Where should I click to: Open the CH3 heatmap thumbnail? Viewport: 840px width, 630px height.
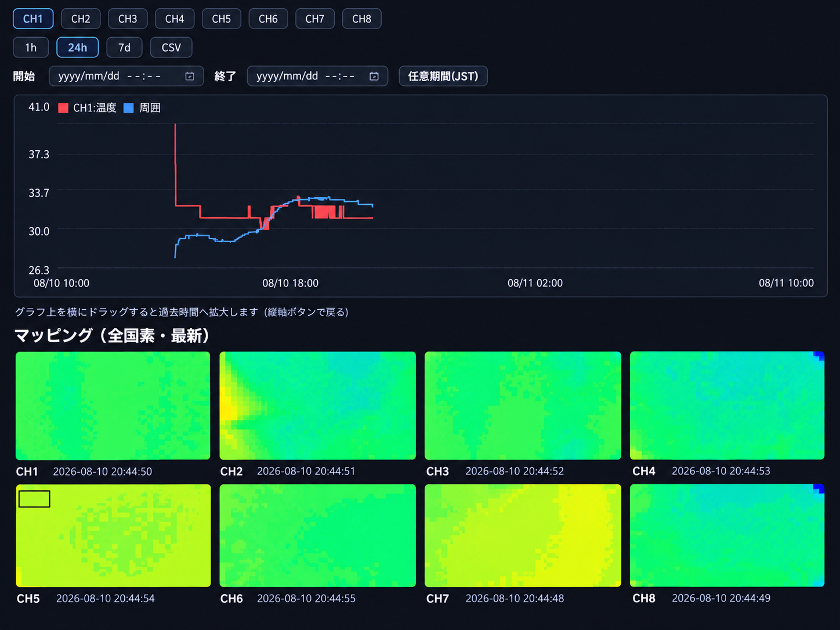523,405
